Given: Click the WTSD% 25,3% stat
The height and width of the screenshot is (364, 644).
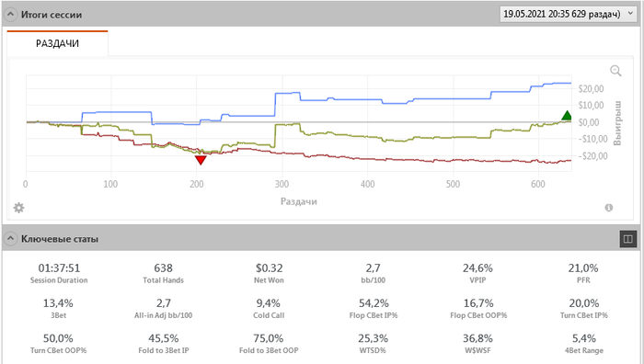Looking at the screenshot, I should click(x=373, y=344).
